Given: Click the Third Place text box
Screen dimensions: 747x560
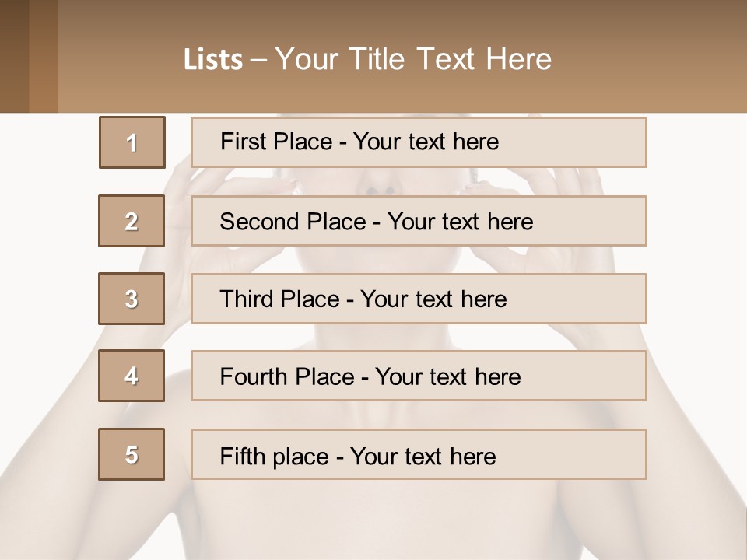Looking at the screenshot, I should (x=419, y=299).
